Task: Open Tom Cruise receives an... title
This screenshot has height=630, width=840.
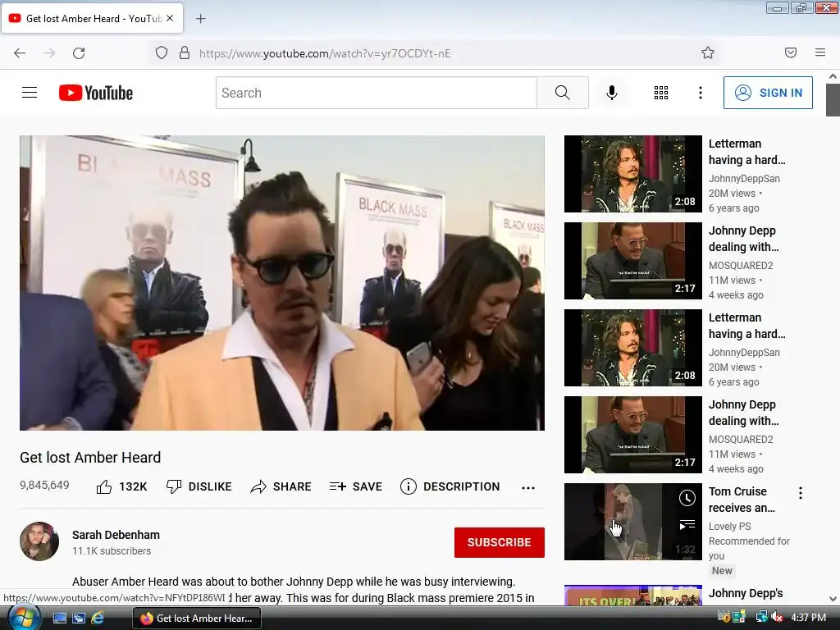Action: (742, 500)
